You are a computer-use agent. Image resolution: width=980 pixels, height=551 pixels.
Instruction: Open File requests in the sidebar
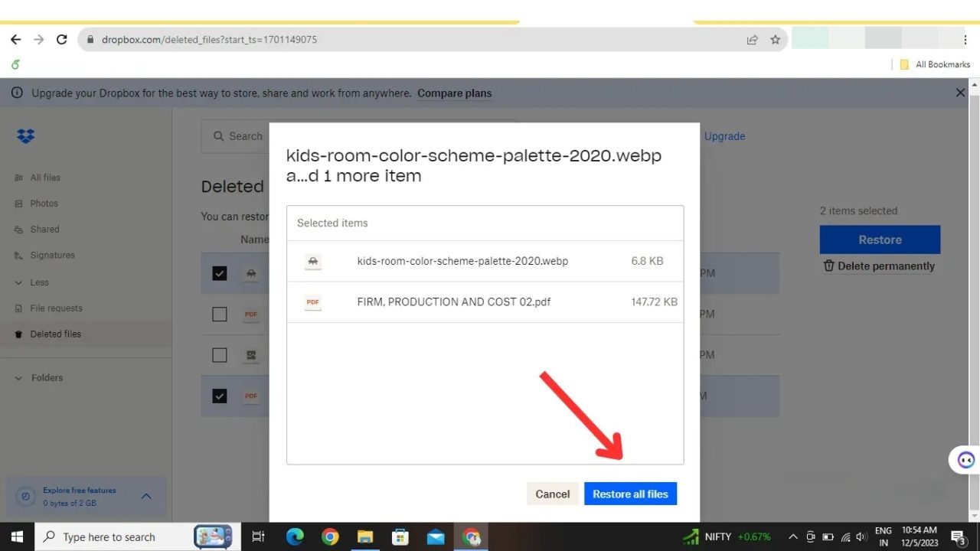[57, 308]
